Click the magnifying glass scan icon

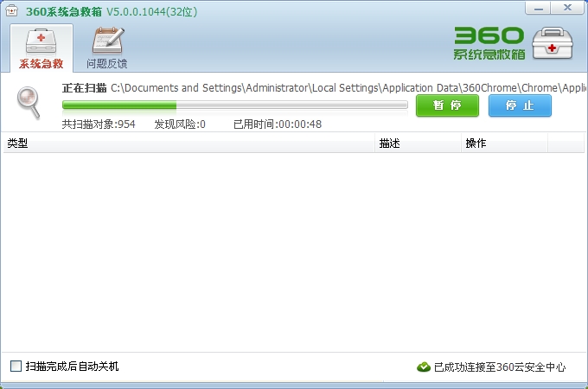(x=29, y=103)
